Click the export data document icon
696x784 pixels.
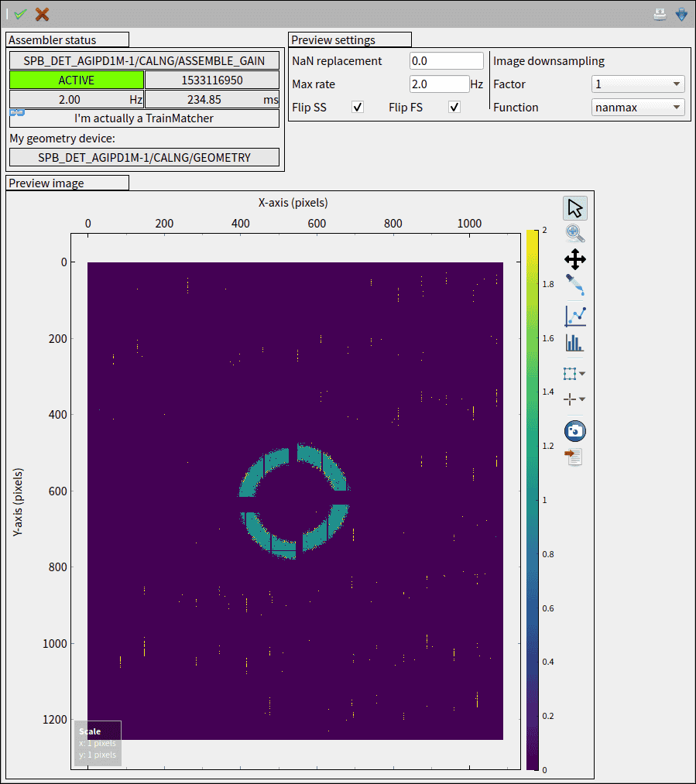[x=574, y=457]
